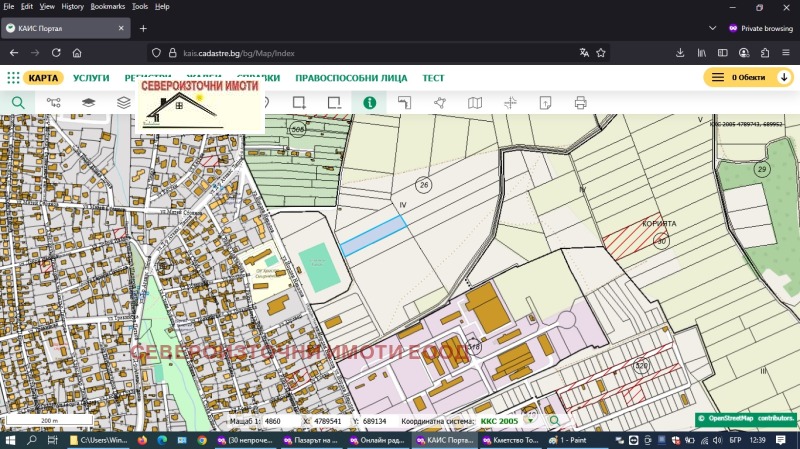Open a new browser tab

pyautogui.click(x=143, y=28)
